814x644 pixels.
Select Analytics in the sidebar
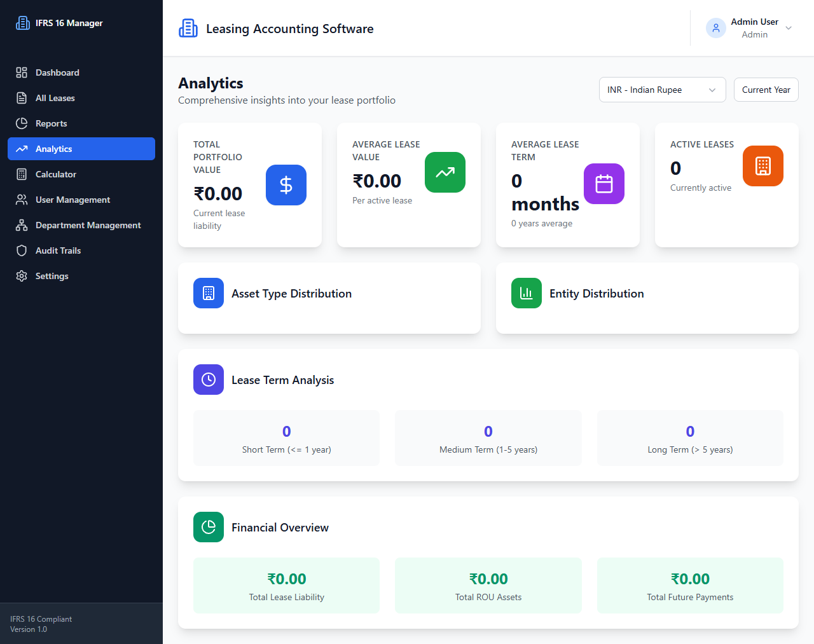81,149
